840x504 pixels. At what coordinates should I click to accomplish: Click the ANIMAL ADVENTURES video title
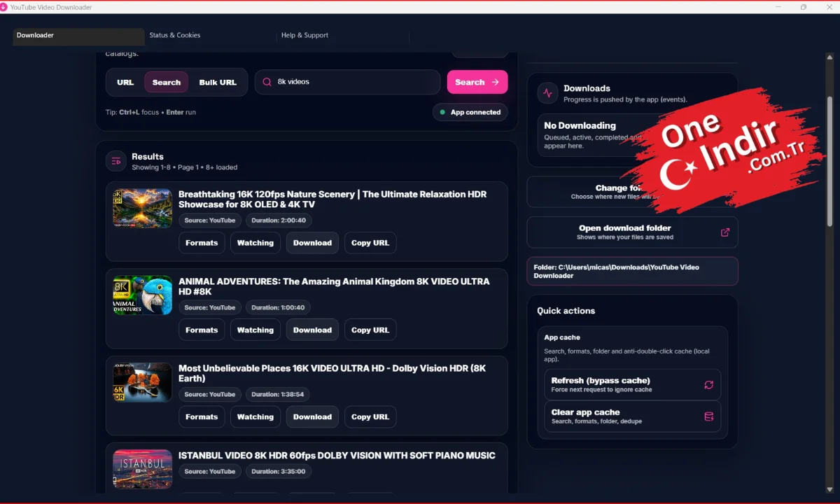coord(334,286)
